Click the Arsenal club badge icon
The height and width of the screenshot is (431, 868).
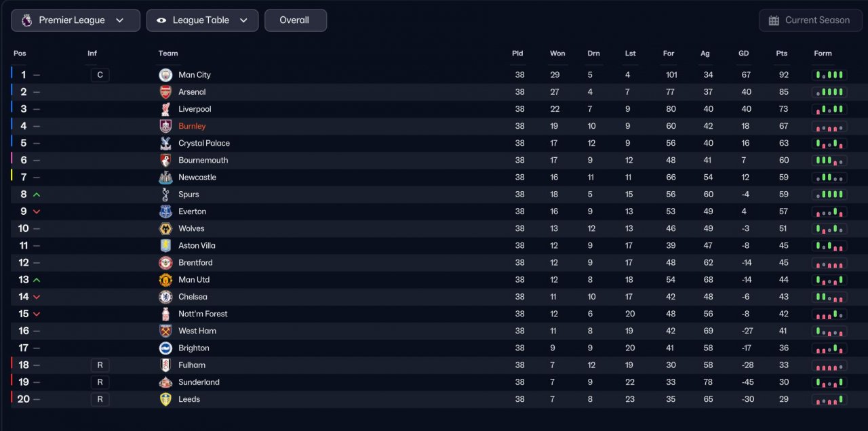[165, 92]
